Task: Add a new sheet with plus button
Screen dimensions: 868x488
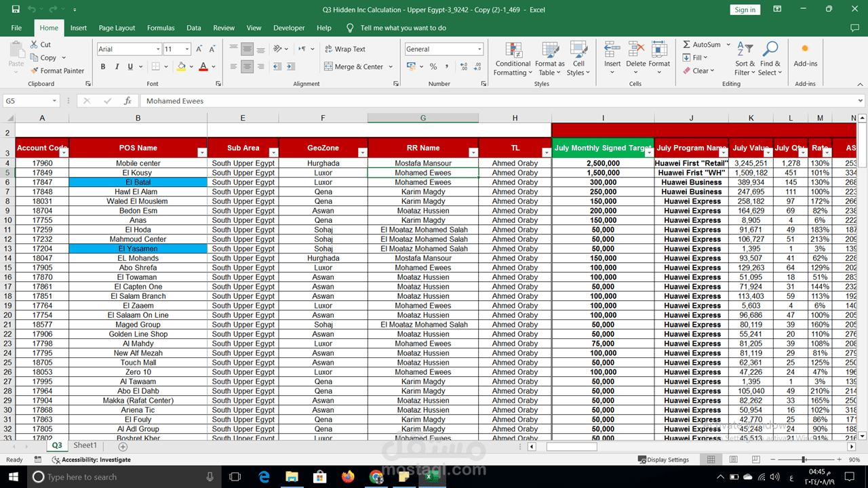Action: pos(123,446)
